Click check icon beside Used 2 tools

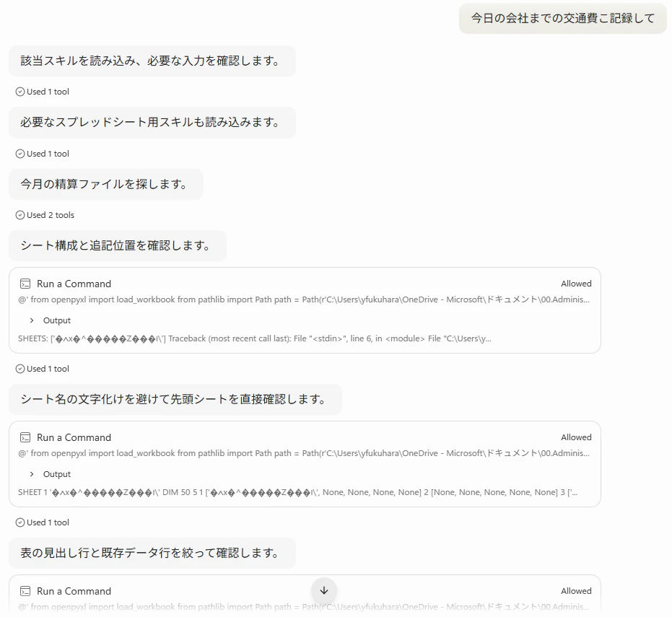[x=20, y=215]
